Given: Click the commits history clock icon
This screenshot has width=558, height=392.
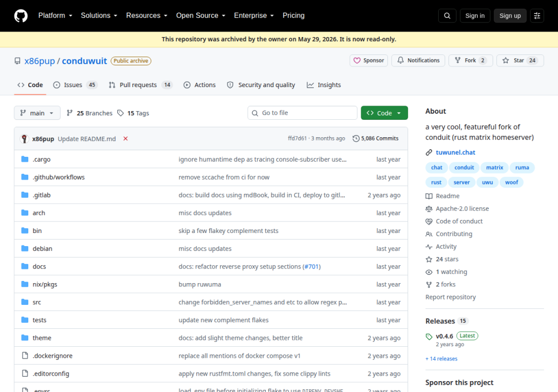Looking at the screenshot, I should [356, 138].
